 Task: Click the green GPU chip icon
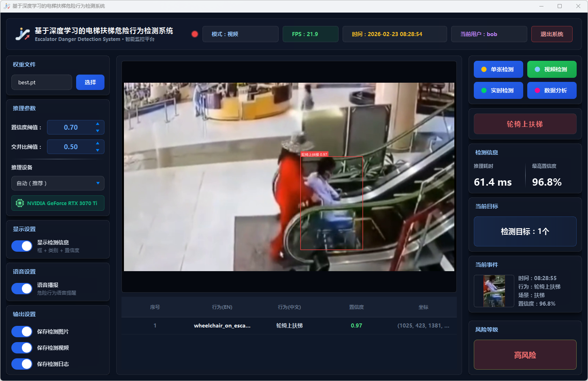click(19, 203)
